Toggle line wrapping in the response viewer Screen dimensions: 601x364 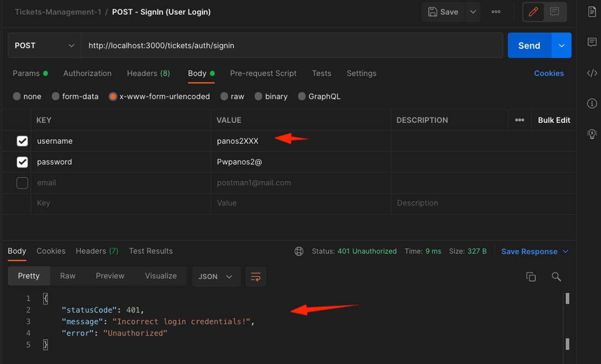coord(256,277)
